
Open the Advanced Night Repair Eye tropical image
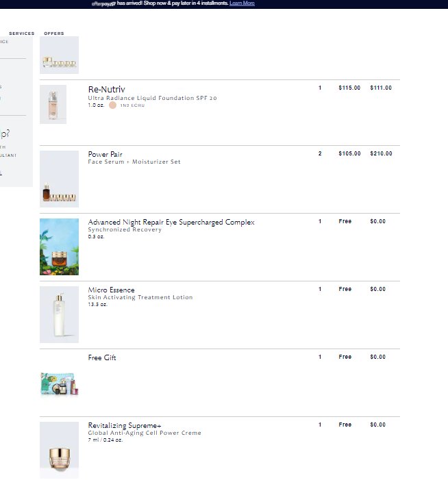click(x=59, y=247)
